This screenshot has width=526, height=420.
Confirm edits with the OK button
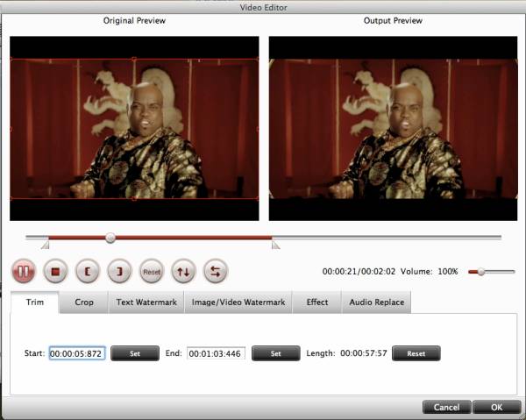point(497,407)
